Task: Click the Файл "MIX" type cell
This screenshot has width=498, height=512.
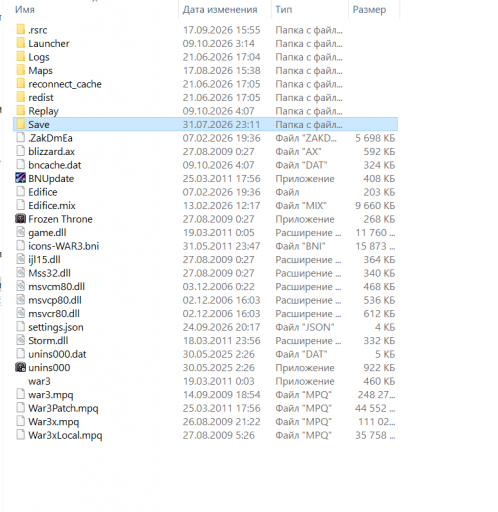Action: click(x=301, y=205)
